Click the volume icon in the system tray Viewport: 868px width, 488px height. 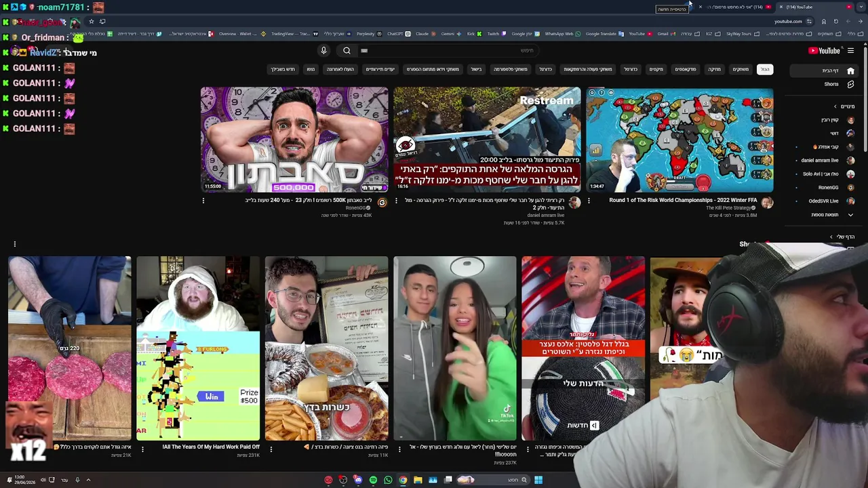coord(43,480)
